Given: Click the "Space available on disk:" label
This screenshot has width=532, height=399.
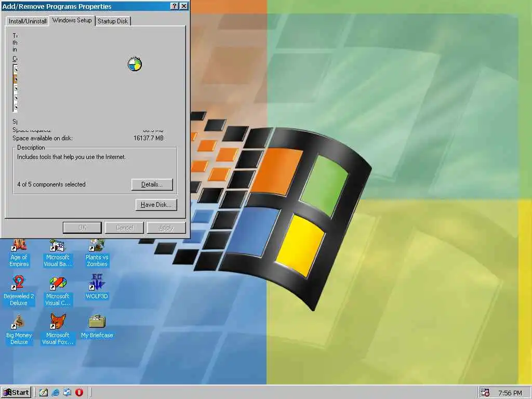Looking at the screenshot, I should 43,138.
